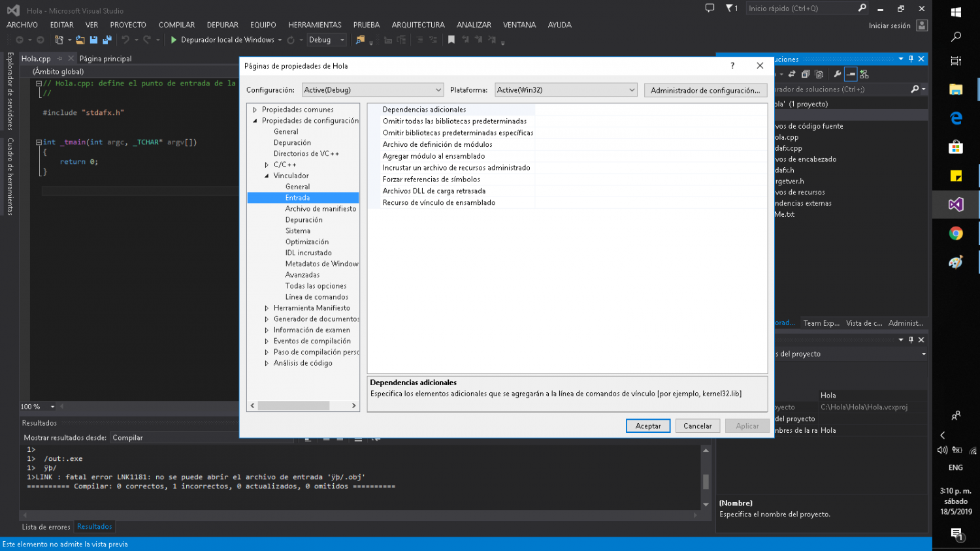The width and height of the screenshot is (980, 551).
Task: Expand the Herramienta Manifiesto node
Action: click(x=267, y=308)
